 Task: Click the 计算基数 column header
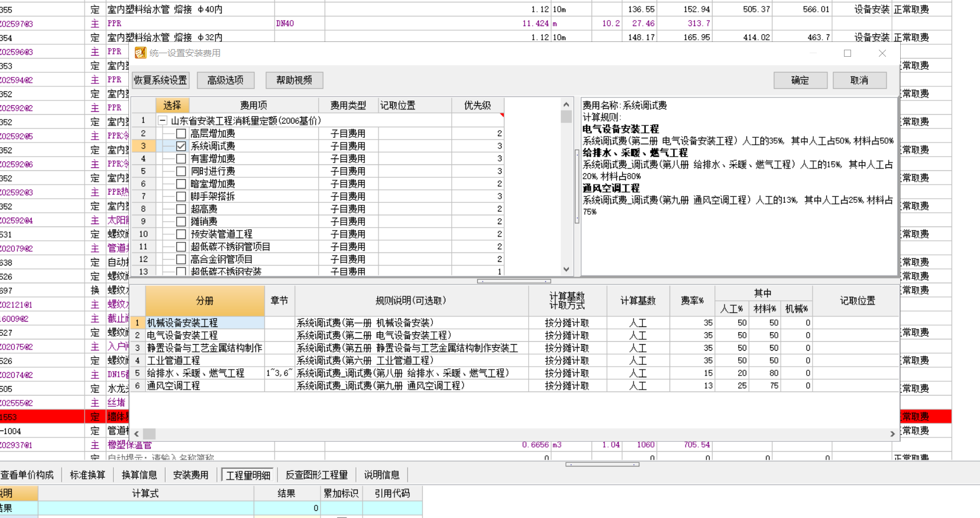point(638,301)
